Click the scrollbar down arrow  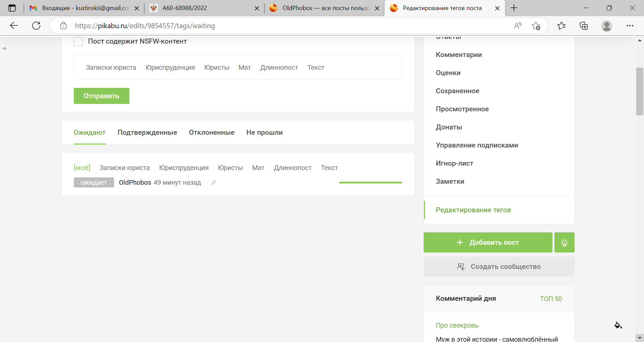tap(640, 338)
